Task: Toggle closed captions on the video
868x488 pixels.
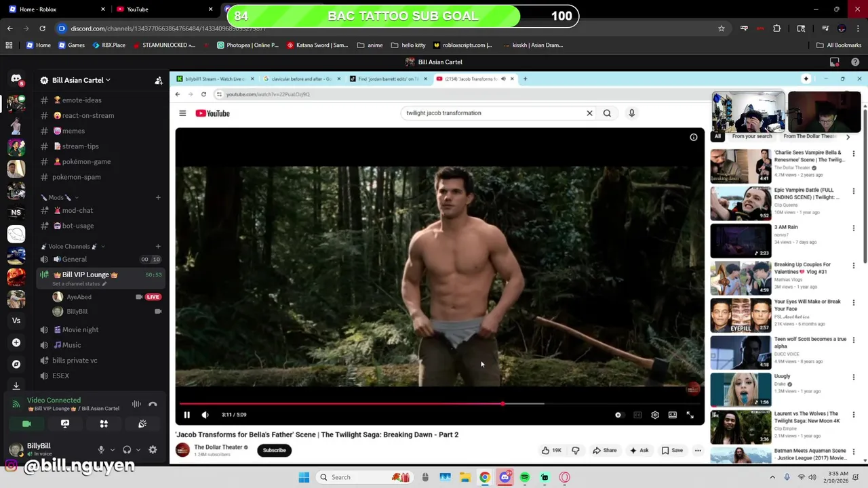Action: tap(637, 415)
